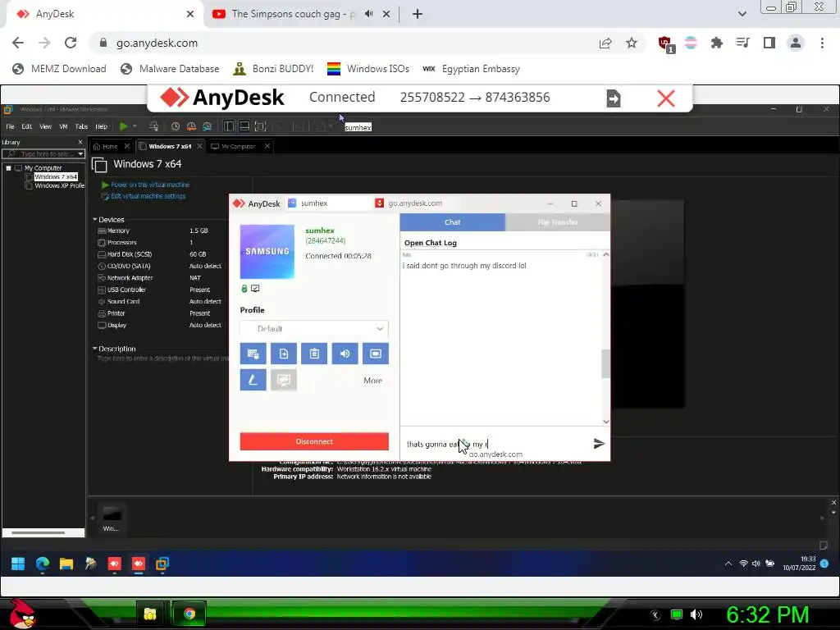
Task: Open the remote Windows Start button
Action: point(18,564)
